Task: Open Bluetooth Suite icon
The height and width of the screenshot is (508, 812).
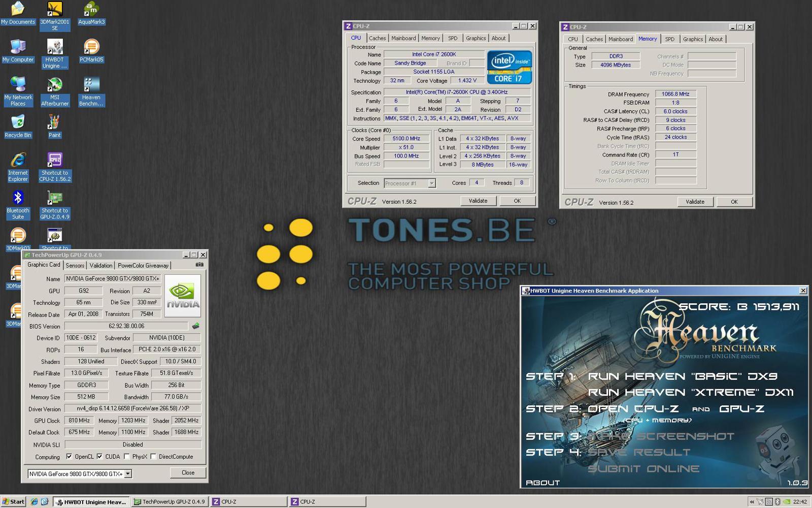Action: tap(18, 204)
